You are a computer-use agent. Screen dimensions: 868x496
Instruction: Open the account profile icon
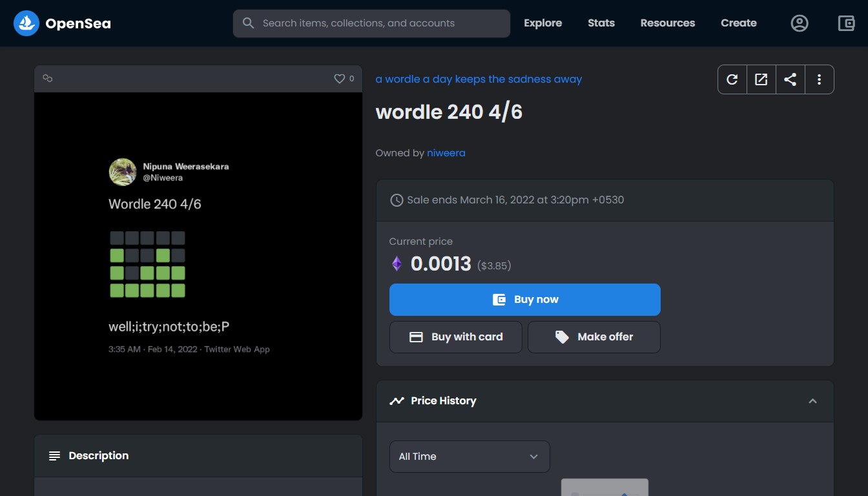pyautogui.click(x=800, y=23)
